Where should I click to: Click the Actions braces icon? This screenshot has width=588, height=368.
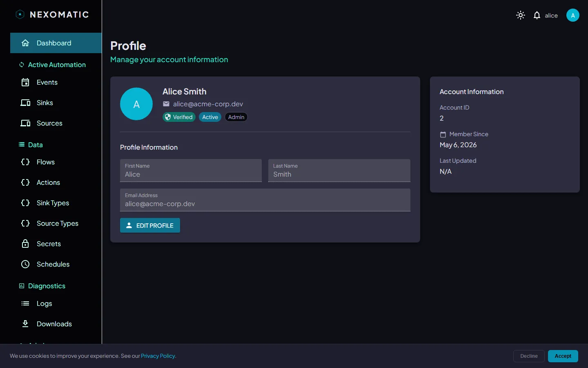(25, 182)
